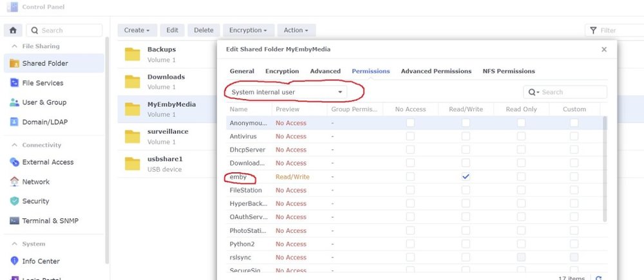Screen dimensions: 644x280
Task: Open the System internal user dropdown
Action: point(286,92)
